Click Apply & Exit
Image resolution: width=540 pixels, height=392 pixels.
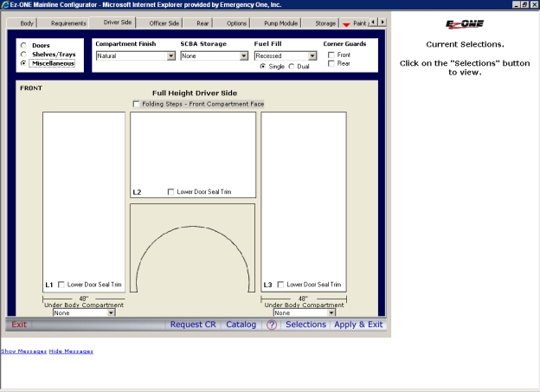[358, 325]
